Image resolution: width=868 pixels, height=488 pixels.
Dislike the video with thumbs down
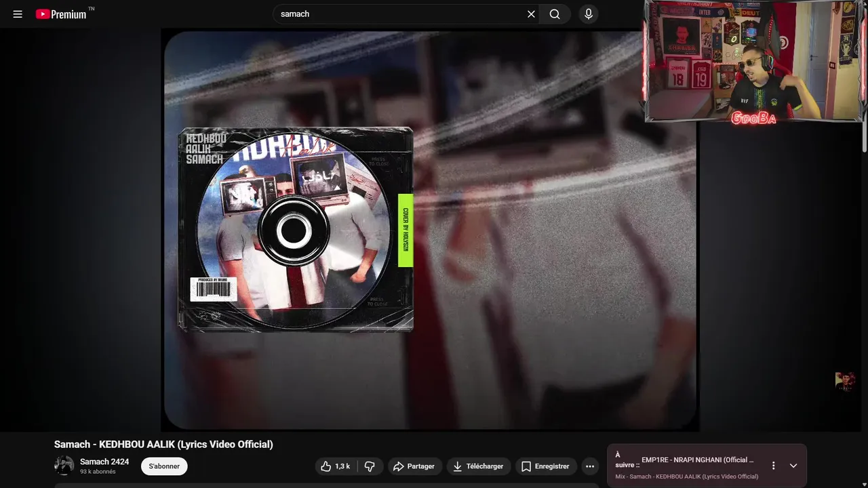click(x=370, y=466)
